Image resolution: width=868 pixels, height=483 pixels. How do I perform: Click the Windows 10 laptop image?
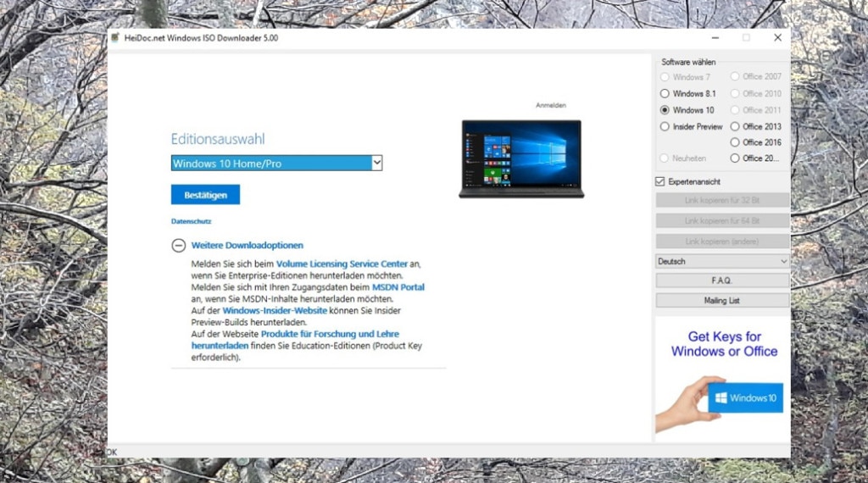(x=521, y=158)
